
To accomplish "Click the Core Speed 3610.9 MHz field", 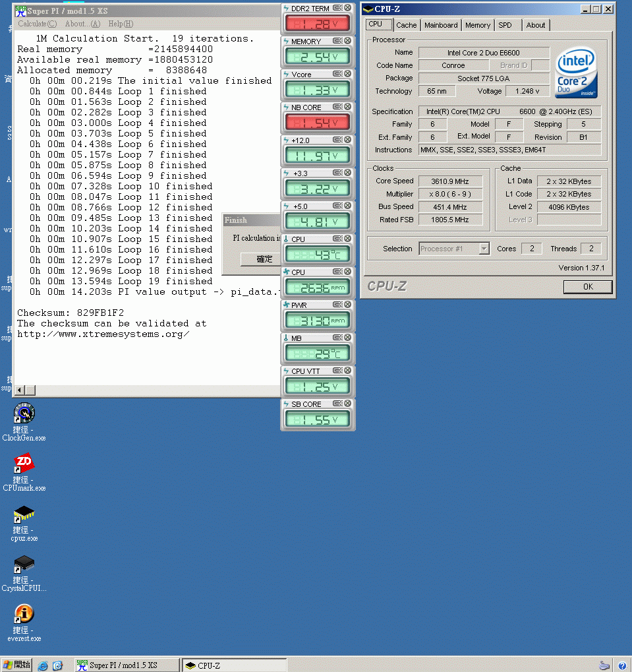I will point(450,181).
